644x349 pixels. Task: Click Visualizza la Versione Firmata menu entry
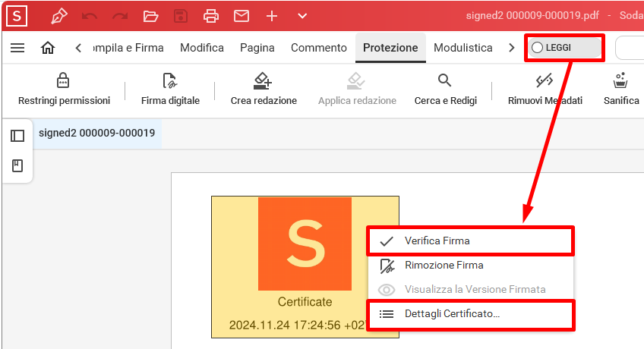point(470,290)
